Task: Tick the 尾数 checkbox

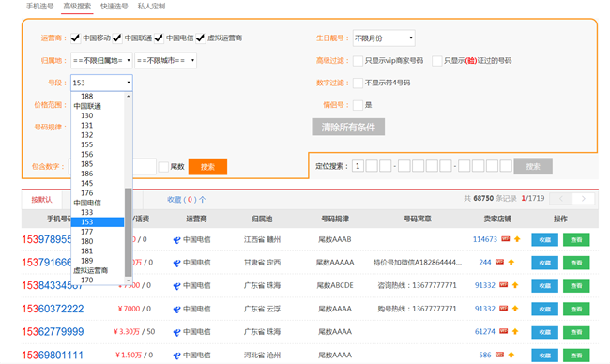Action: pos(164,167)
